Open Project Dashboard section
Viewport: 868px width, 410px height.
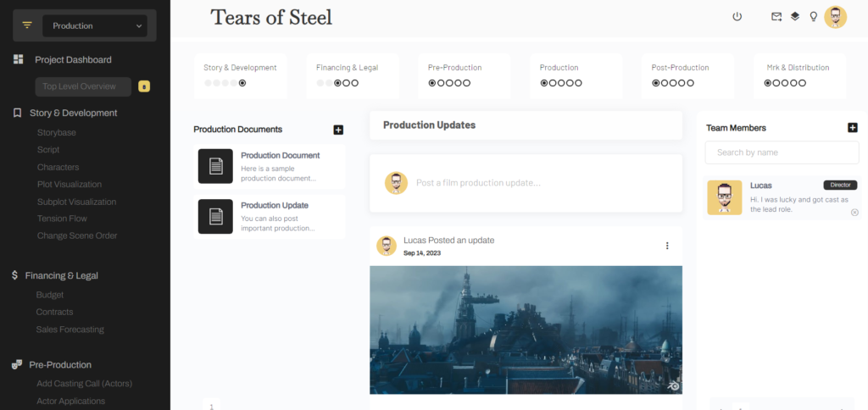[x=73, y=60]
